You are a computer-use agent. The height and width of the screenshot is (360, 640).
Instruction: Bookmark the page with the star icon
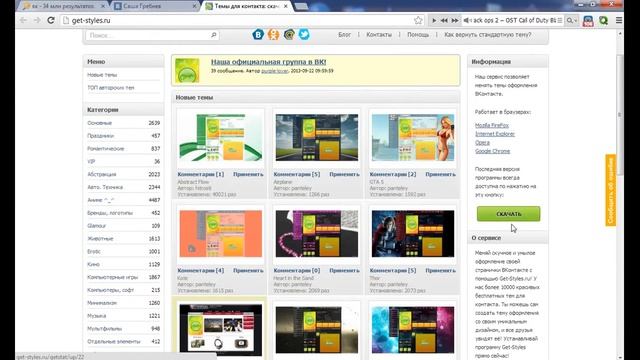tap(418, 20)
